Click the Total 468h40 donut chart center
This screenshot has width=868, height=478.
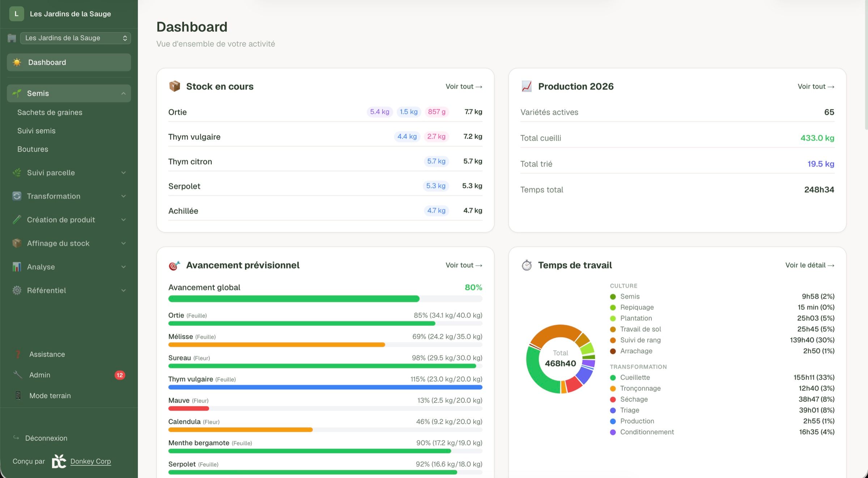coord(560,359)
